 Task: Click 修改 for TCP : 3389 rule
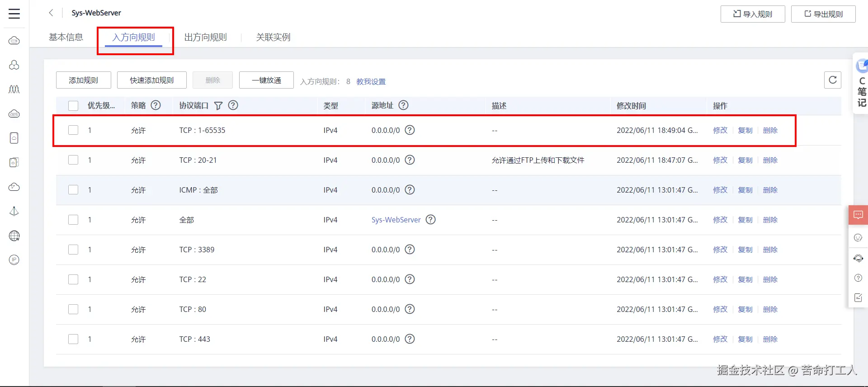(720, 250)
